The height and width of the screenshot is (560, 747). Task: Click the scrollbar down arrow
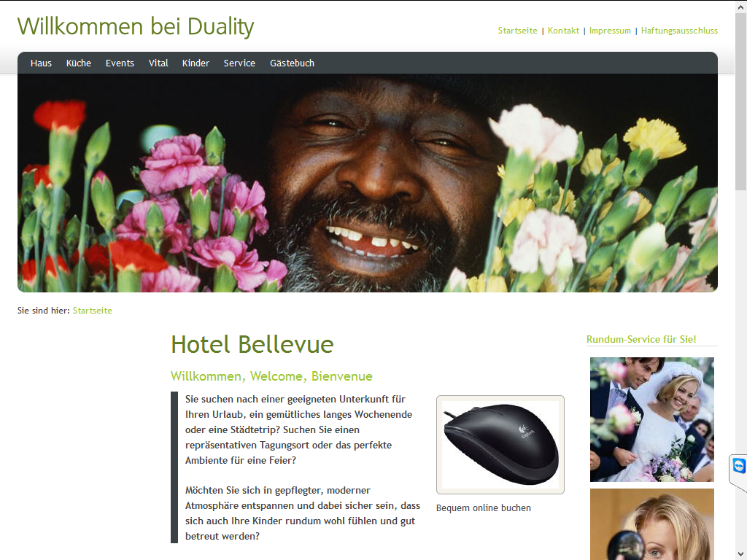pos(741,554)
